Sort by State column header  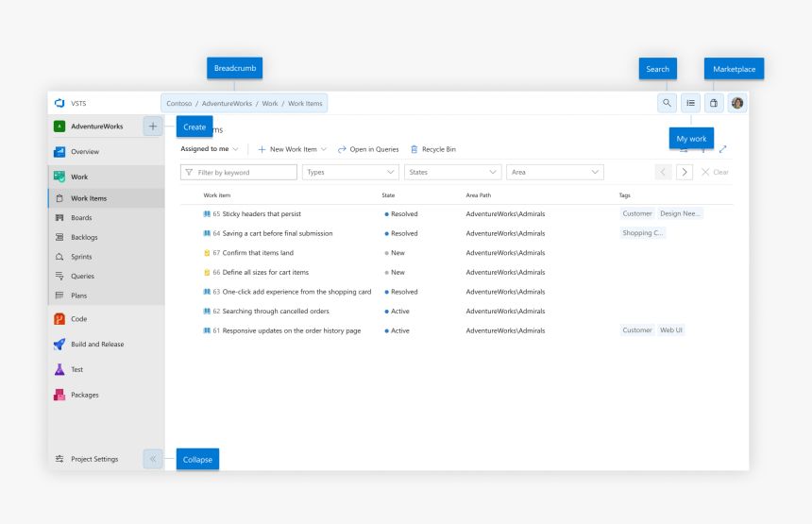point(388,195)
